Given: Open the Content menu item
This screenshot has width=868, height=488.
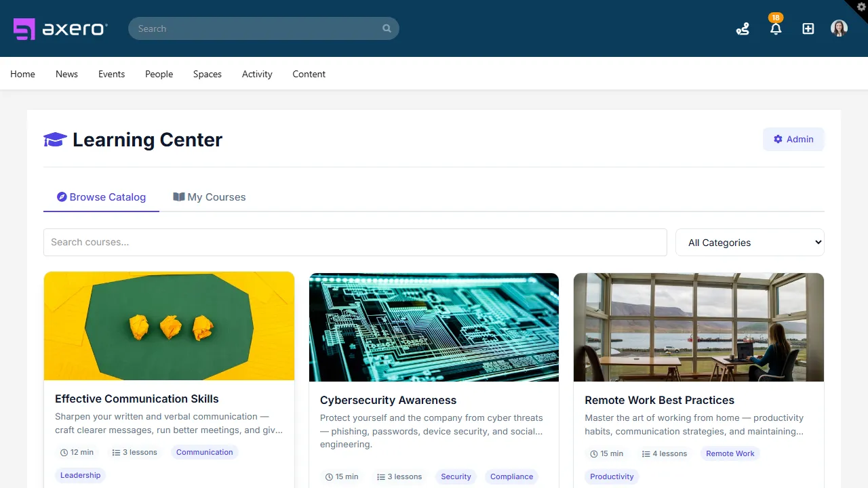Looking at the screenshot, I should [x=309, y=74].
